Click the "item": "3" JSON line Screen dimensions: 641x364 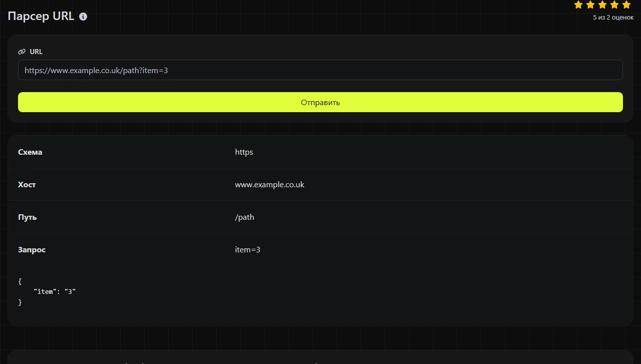click(55, 291)
